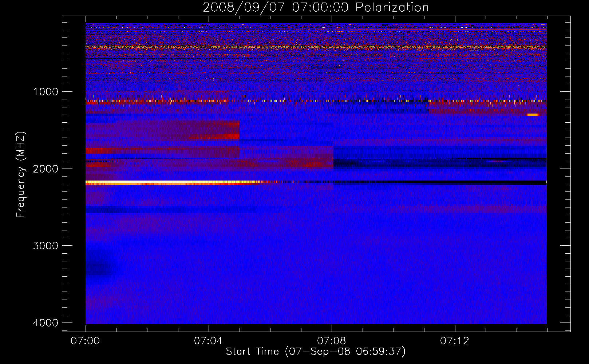The height and width of the screenshot is (364, 589).
Task: Click the 'Start Time (07-Sep-08 06:59:37)' label
Action: pyautogui.click(x=316, y=352)
